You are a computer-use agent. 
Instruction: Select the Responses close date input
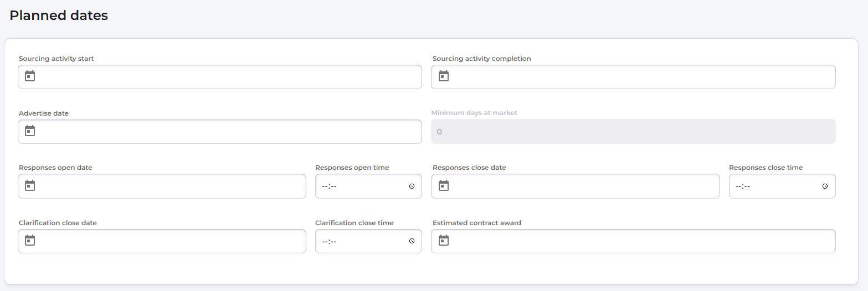coord(582,186)
